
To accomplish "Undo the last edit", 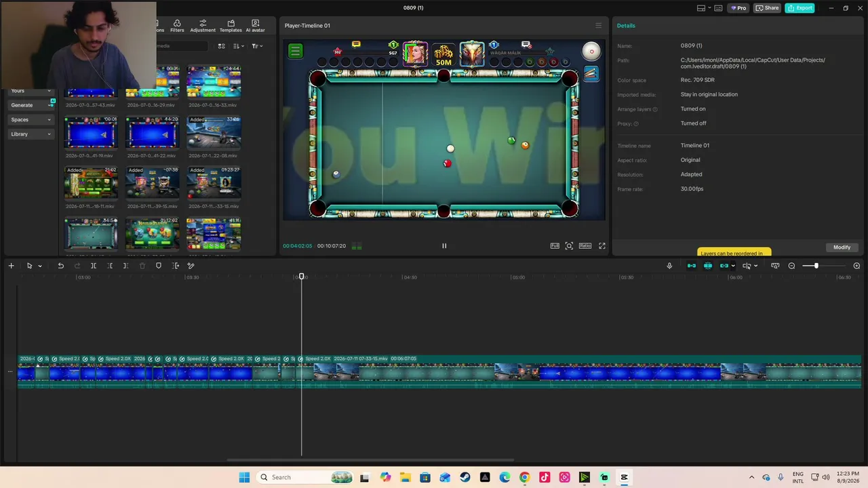I will pos(61,266).
